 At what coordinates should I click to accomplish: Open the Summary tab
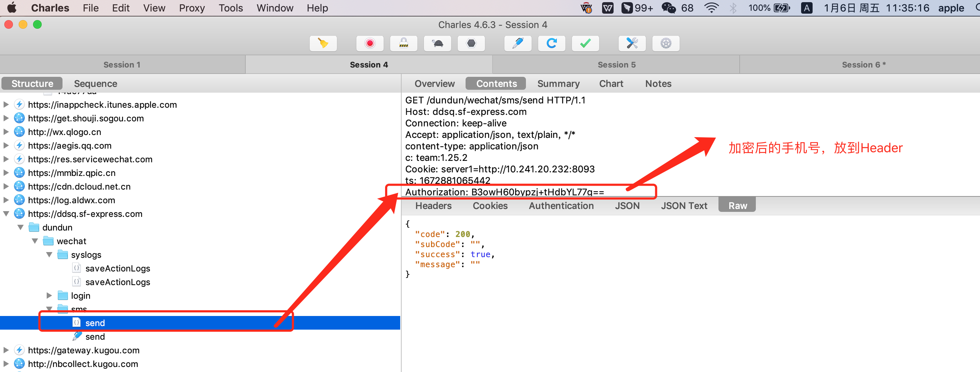tap(559, 84)
